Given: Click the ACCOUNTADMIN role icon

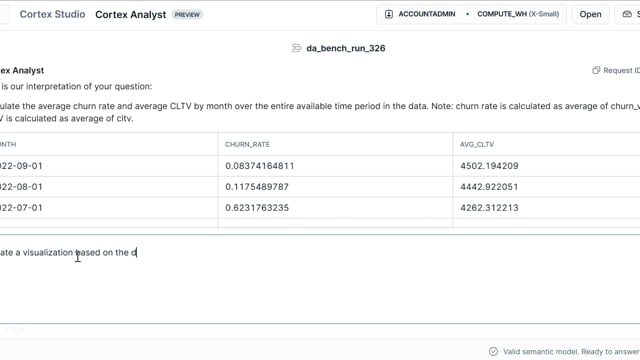Looking at the screenshot, I should coord(389,14).
